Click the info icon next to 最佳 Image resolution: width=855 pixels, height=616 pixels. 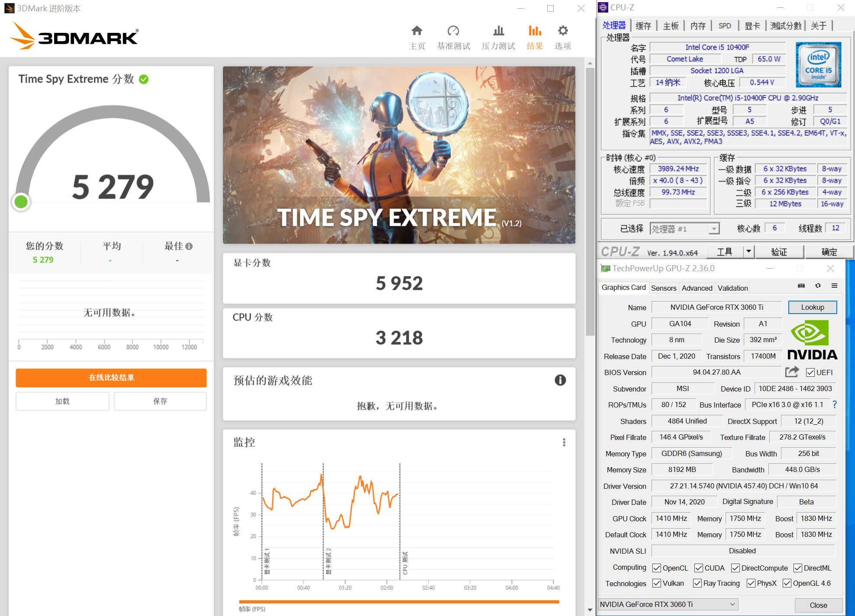click(189, 246)
